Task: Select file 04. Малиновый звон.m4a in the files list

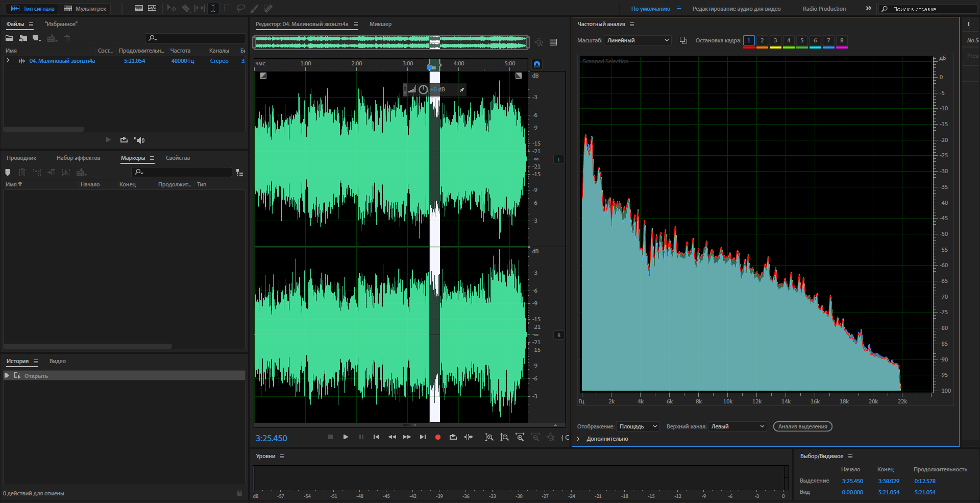Action: click(x=62, y=61)
